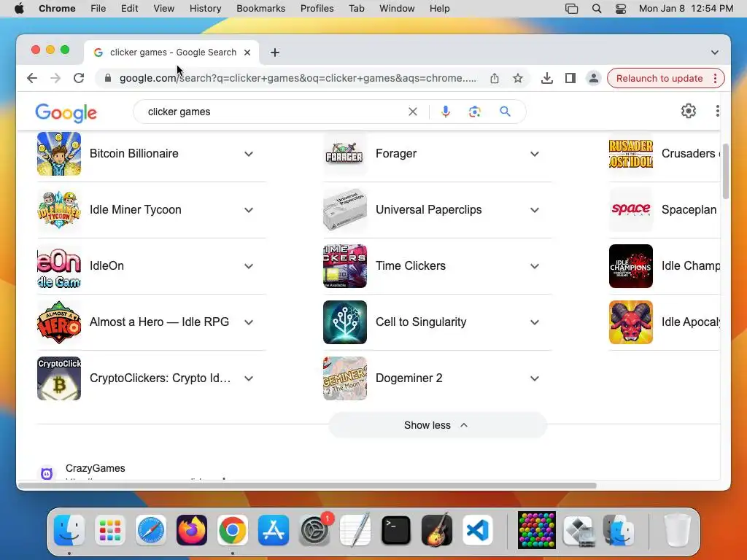Start voice search with the microphone icon
This screenshot has width=747, height=560.
pos(446,112)
